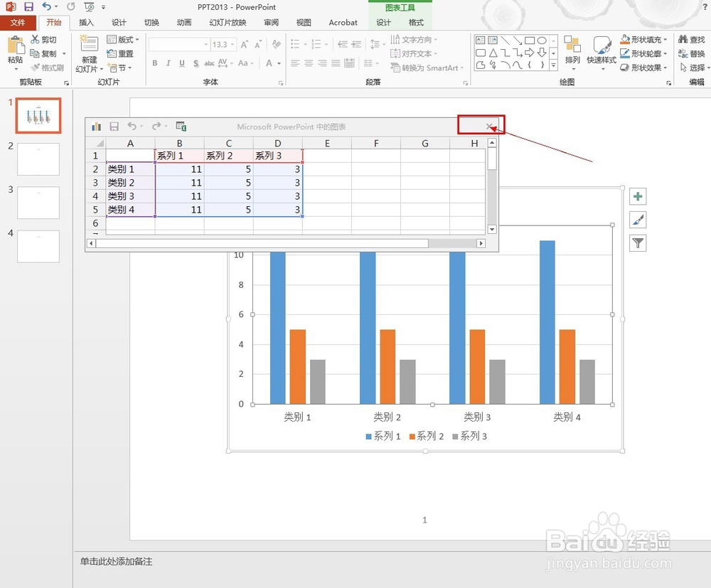Click the Arrange icon

pyautogui.click(x=572, y=44)
